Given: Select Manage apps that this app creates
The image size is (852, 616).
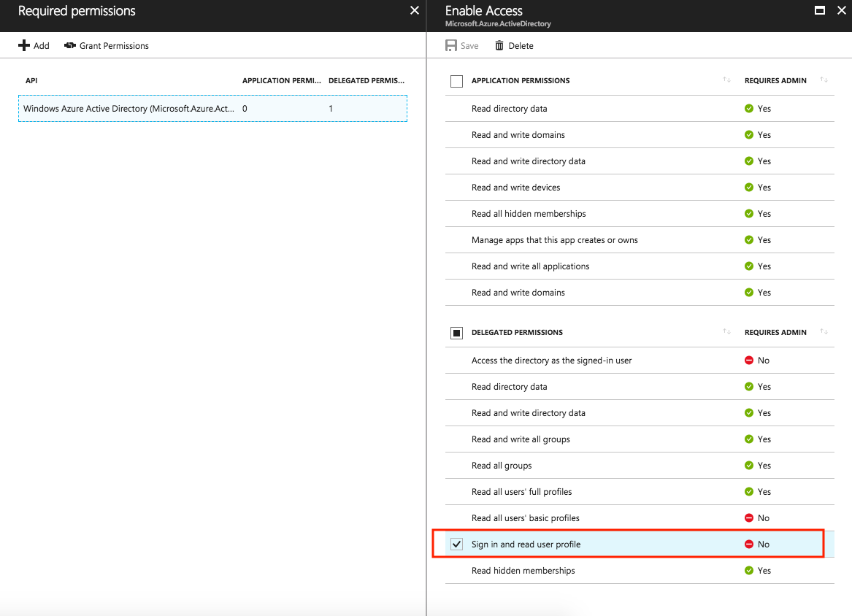Looking at the screenshot, I should click(x=554, y=240).
